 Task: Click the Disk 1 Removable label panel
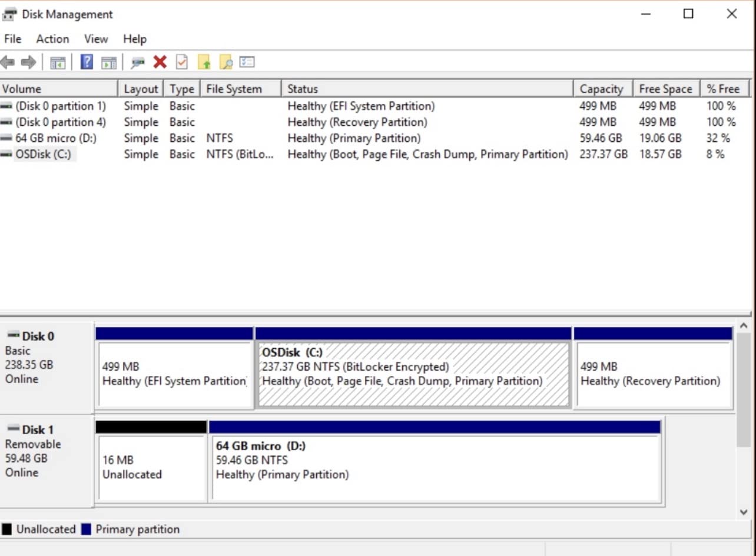[47, 461]
